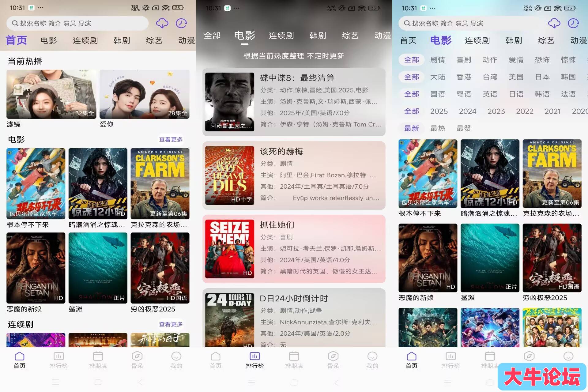The height and width of the screenshot is (392, 588).
Task: Select 恐怖 genre filter on right screen
Action: click(x=542, y=60)
